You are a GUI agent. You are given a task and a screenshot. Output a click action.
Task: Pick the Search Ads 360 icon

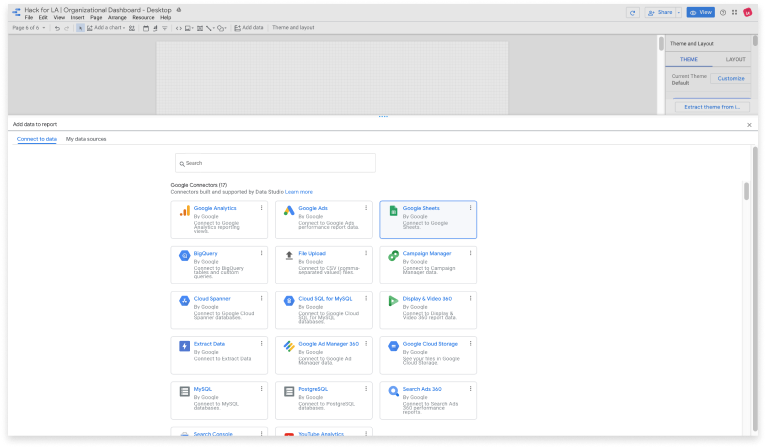pyautogui.click(x=393, y=391)
